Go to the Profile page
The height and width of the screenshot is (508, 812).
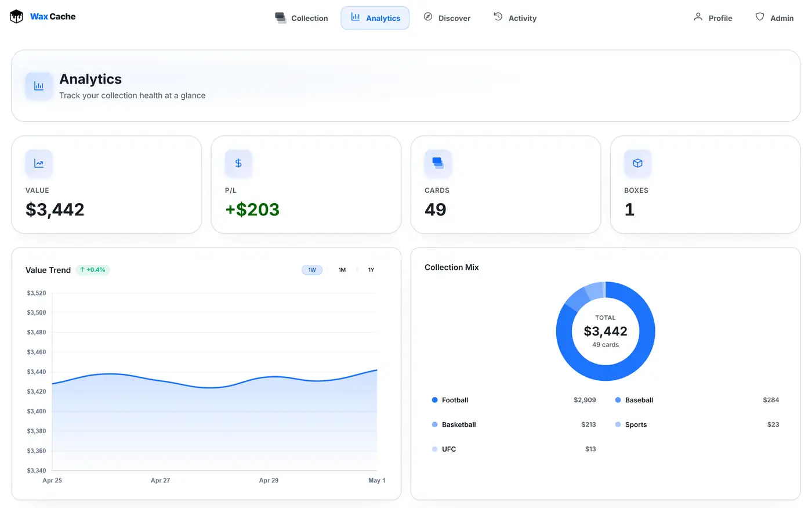pyautogui.click(x=713, y=18)
